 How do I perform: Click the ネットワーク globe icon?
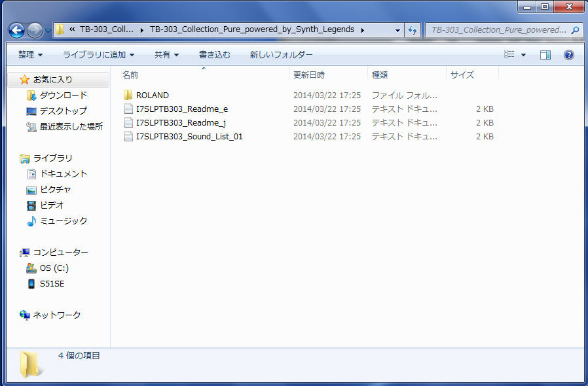pyautogui.click(x=25, y=315)
